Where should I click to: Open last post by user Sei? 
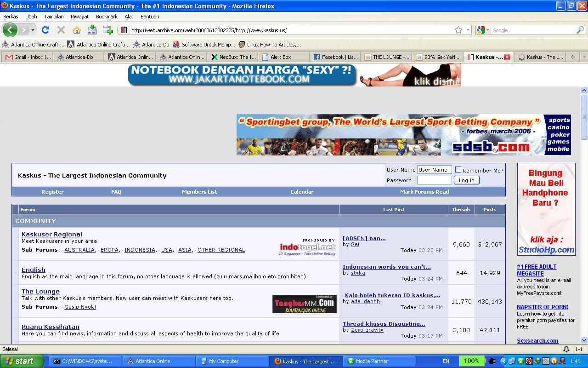click(x=364, y=238)
